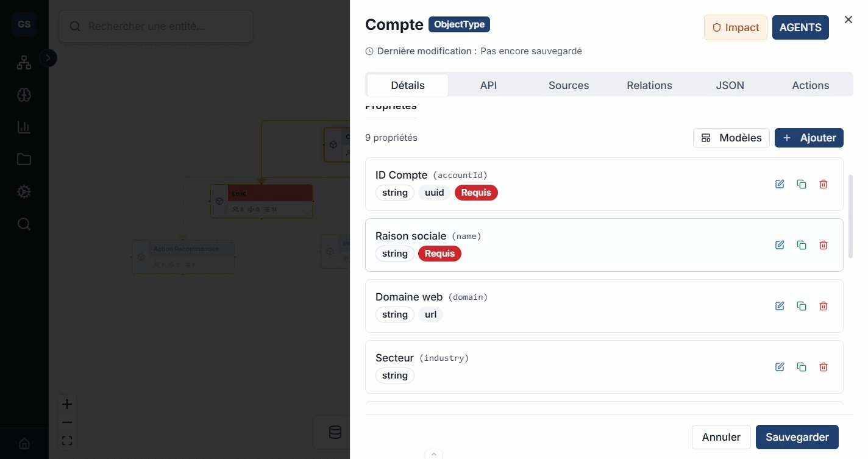Image resolution: width=868 pixels, height=459 pixels.
Task: Delete the Domaine web property
Action: pos(824,306)
